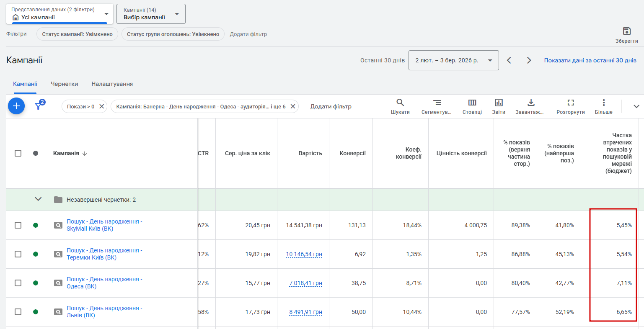Collapse the Незавершені чернетки row

pos(38,199)
